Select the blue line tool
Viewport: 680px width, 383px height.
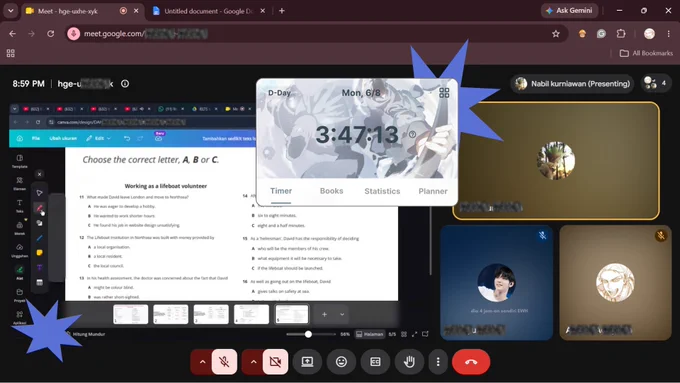(x=39, y=238)
